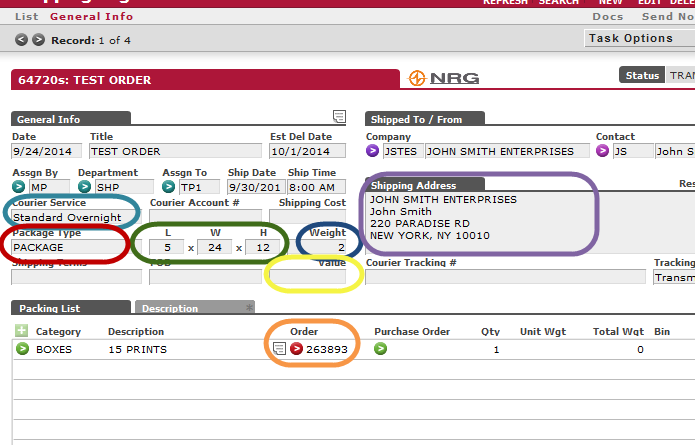This screenshot has width=695, height=445.
Task: Click BOXES category cell
Action: pyautogui.click(x=54, y=349)
